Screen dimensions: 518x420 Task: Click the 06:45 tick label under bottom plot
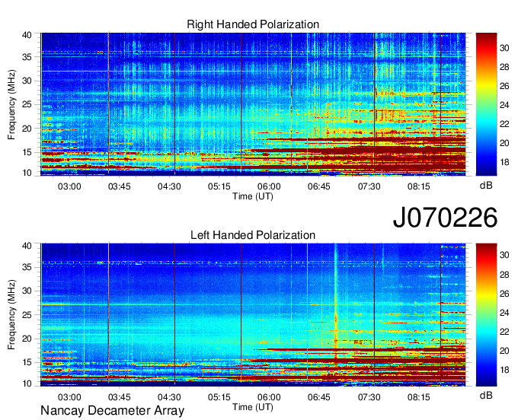point(318,397)
